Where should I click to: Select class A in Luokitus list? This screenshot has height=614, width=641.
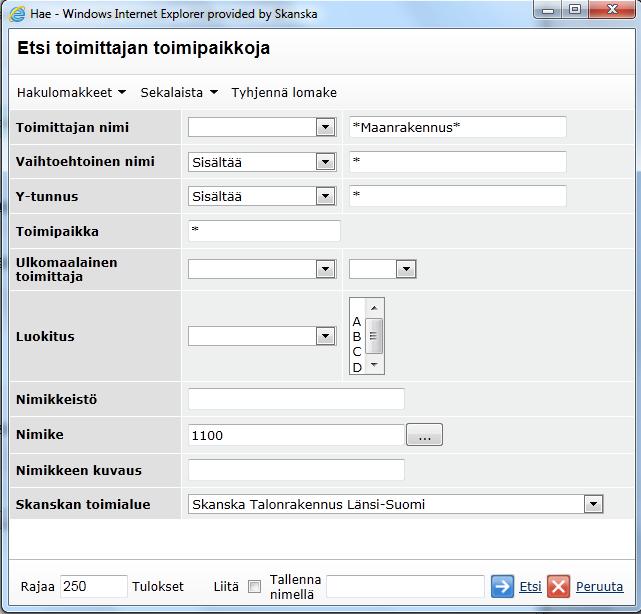pyautogui.click(x=357, y=322)
